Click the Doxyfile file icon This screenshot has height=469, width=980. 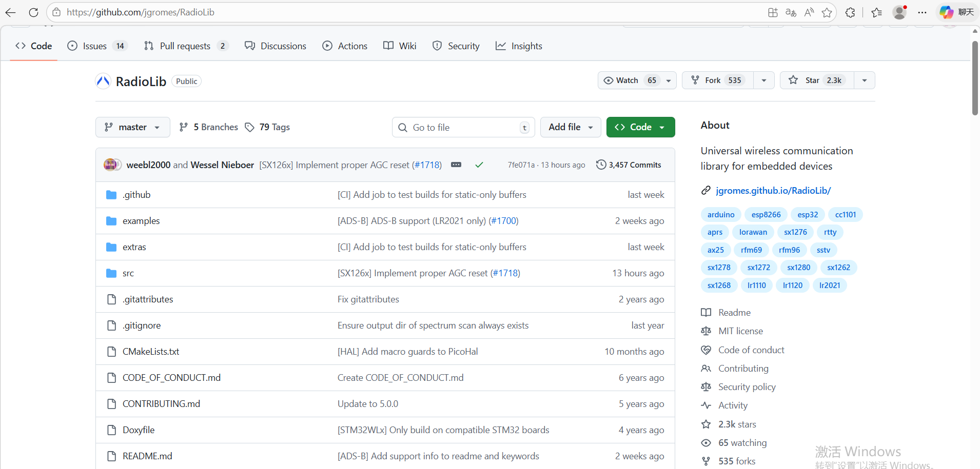(x=111, y=430)
